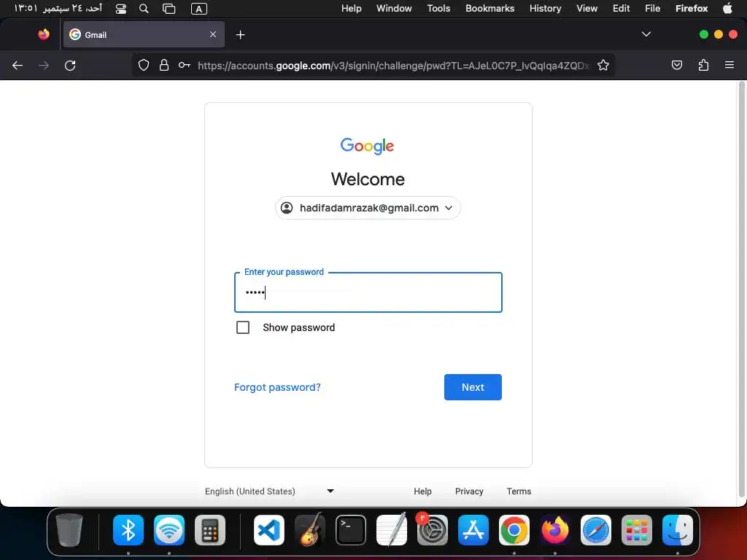Open Trash from the Dock
Viewport: 747px width, 560px height.
(69, 530)
